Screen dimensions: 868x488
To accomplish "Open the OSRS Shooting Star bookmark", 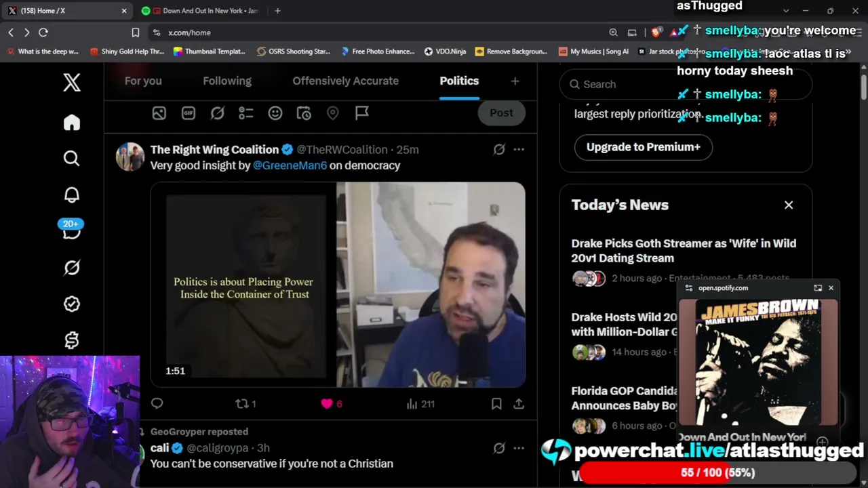I will click(x=294, y=52).
